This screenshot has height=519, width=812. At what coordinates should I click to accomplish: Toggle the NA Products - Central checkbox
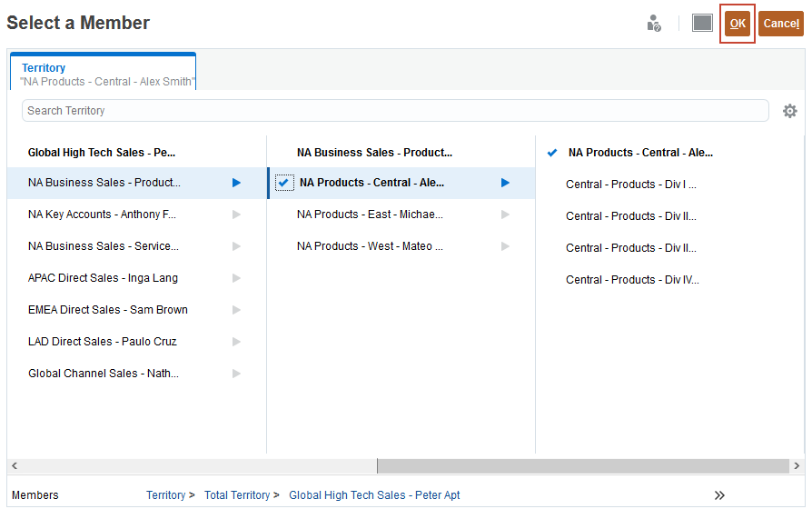click(283, 183)
